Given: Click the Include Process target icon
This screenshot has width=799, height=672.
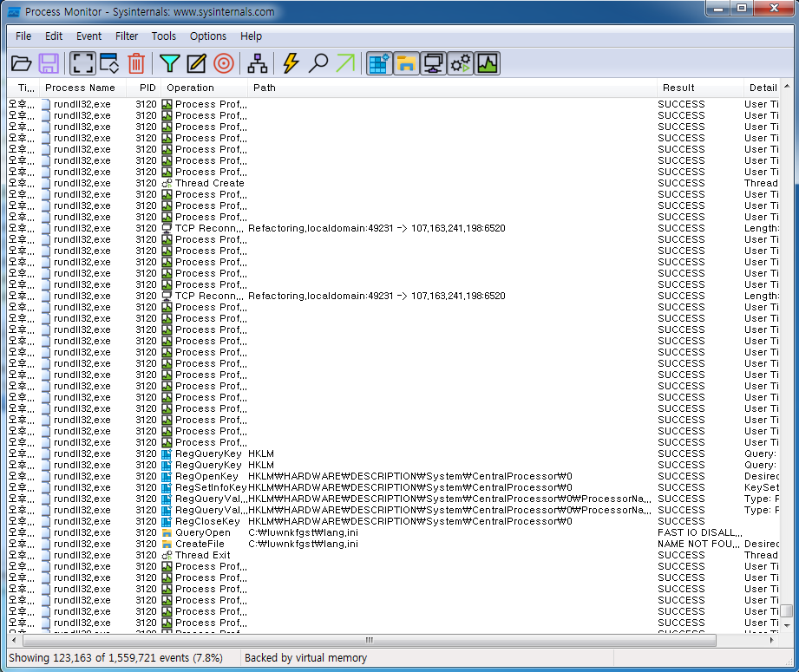Looking at the screenshot, I should pos(223,63).
